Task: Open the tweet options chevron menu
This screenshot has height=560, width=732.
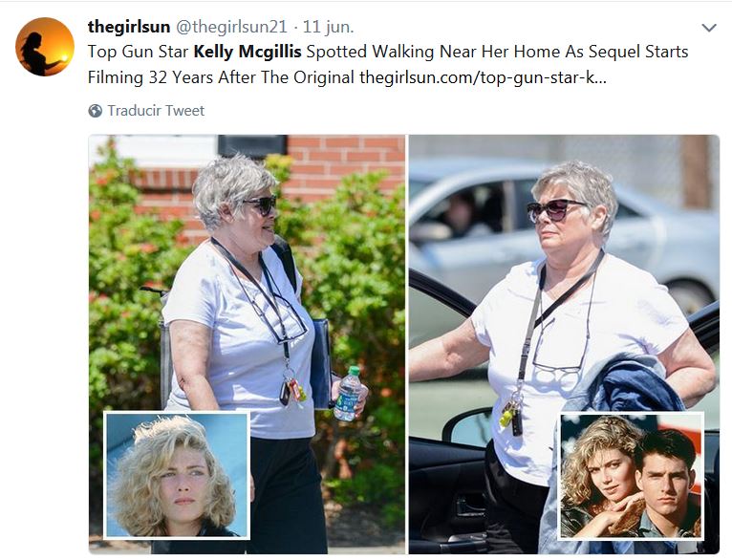Action: pyautogui.click(x=709, y=28)
